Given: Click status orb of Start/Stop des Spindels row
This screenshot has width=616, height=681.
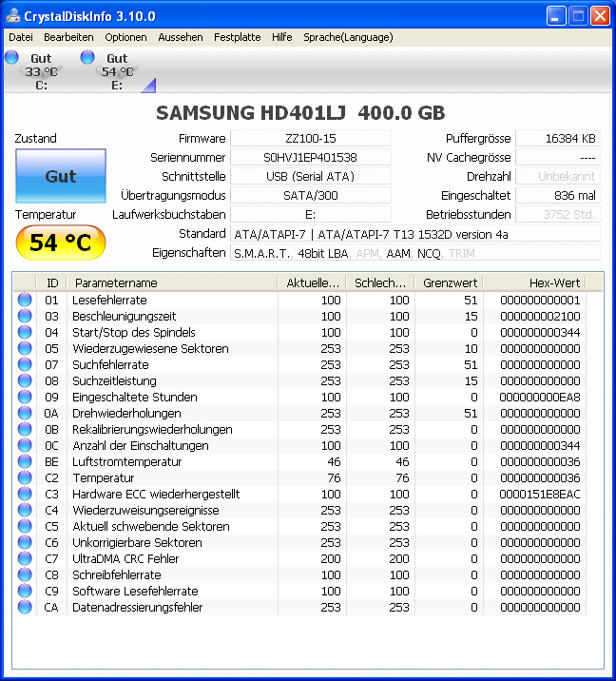Looking at the screenshot, I should pyautogui.click(x=25, y=332).
